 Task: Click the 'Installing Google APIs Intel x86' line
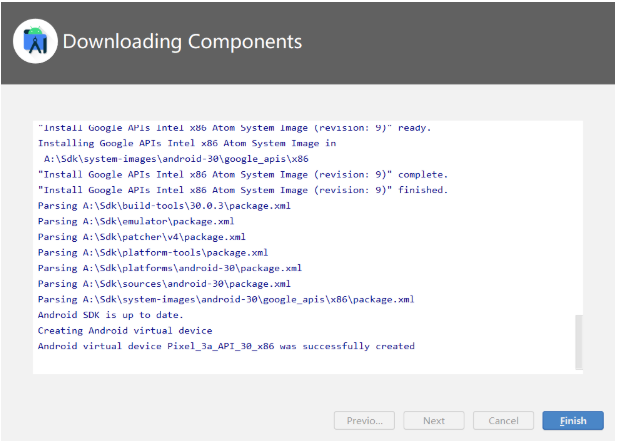click(187, 143)
